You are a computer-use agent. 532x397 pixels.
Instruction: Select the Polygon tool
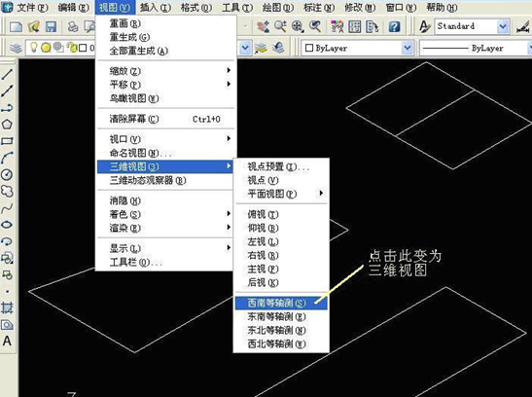pos(7,125)
